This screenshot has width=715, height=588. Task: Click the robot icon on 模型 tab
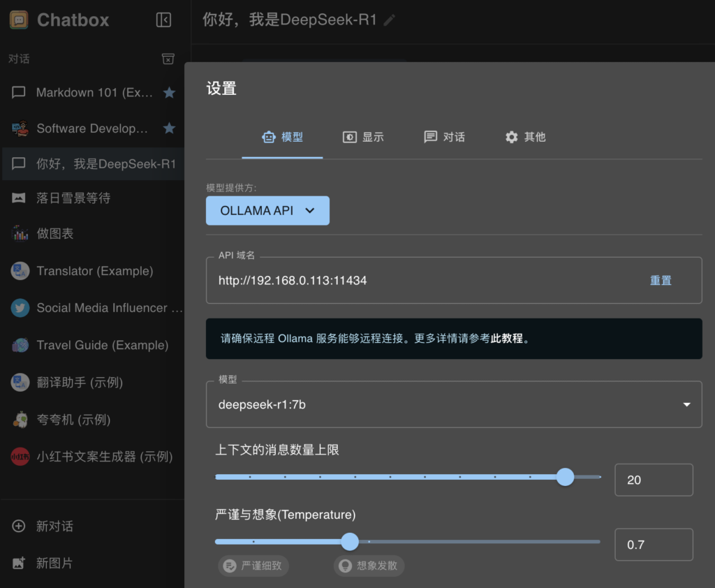pyautogui.click(x=269, y=137)
